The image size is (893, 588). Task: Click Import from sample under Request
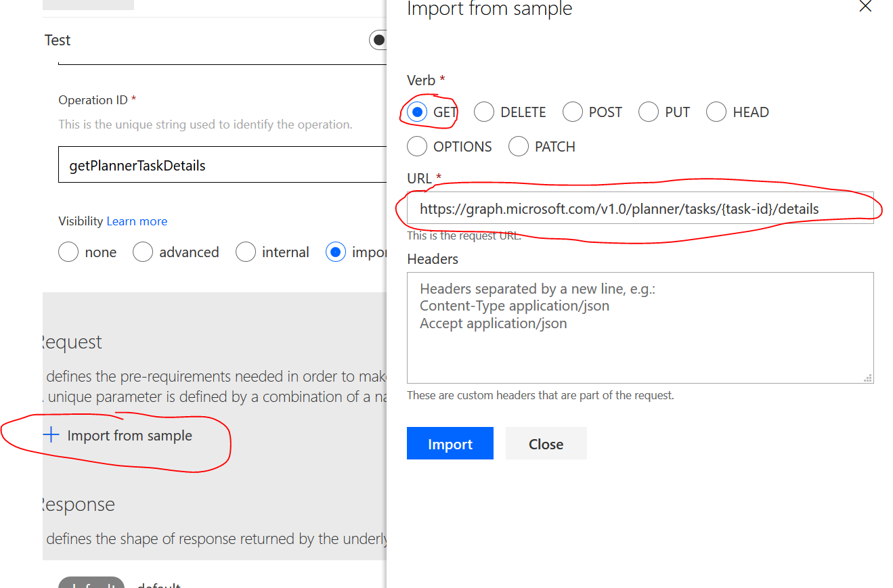[129, 436]
